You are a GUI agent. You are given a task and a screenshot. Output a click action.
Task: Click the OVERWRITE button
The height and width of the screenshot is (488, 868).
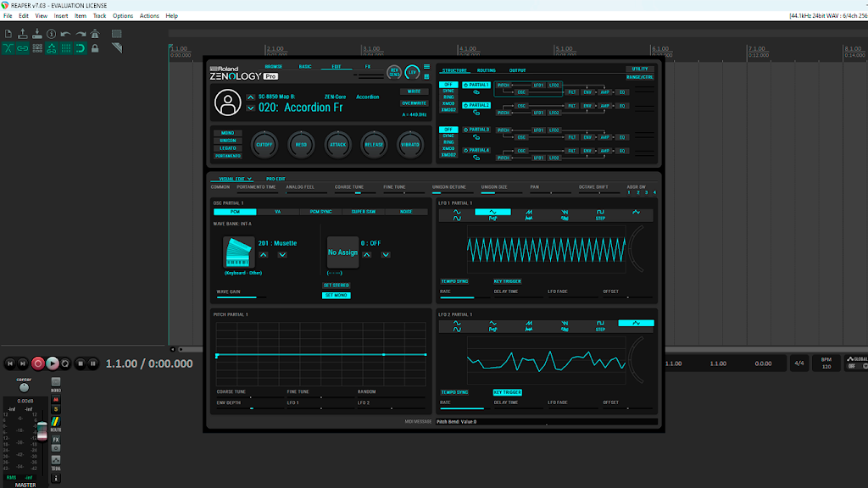pyautogui.click(x=414, y=103)
